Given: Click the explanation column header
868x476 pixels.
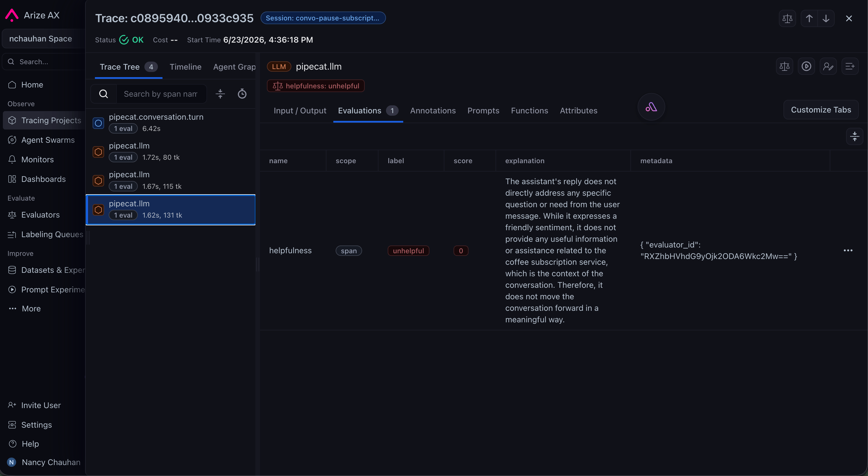Looking at the screenshot, I should 525,161.
